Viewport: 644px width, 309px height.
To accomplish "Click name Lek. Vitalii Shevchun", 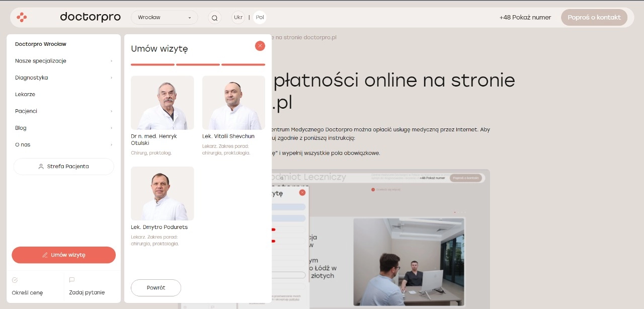I will (228, 136).
